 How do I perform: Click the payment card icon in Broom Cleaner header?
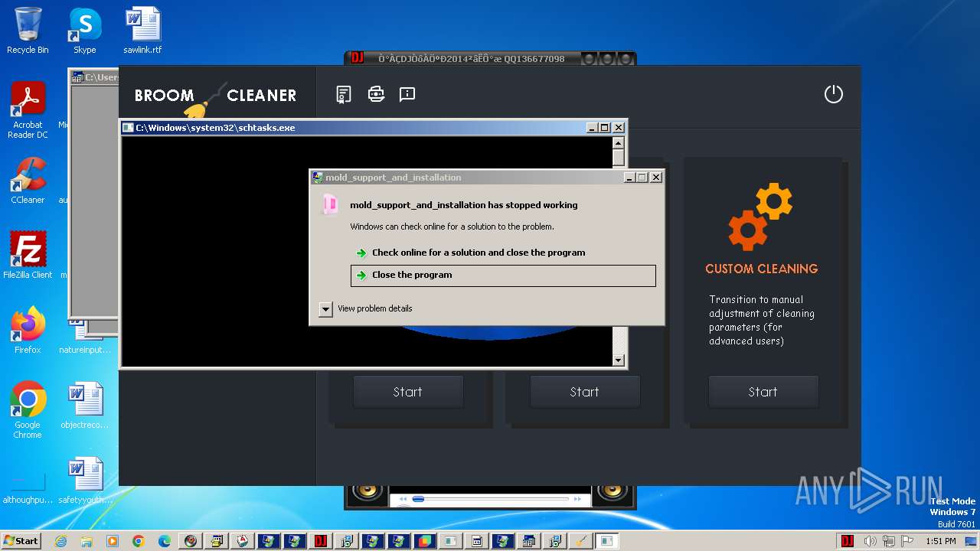[x=376, y=94]
